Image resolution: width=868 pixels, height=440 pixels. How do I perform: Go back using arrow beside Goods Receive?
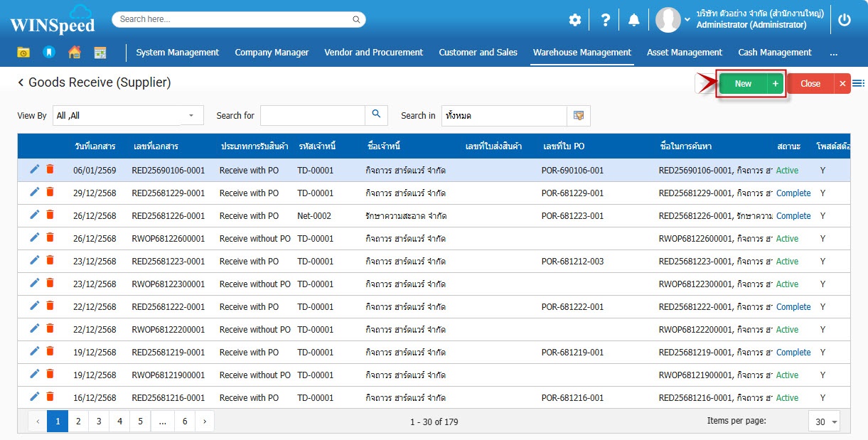coord(21,83)
